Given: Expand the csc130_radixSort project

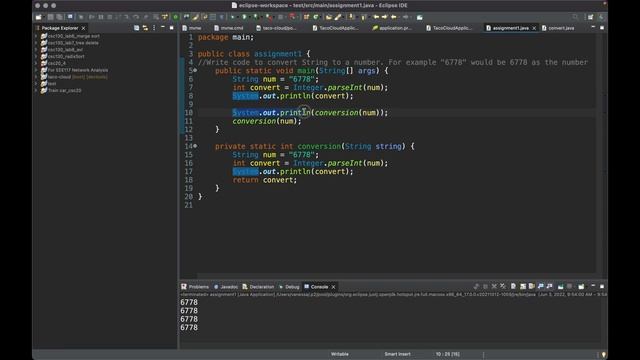Looking at the screenshot, I should click(x=36, y=56).
